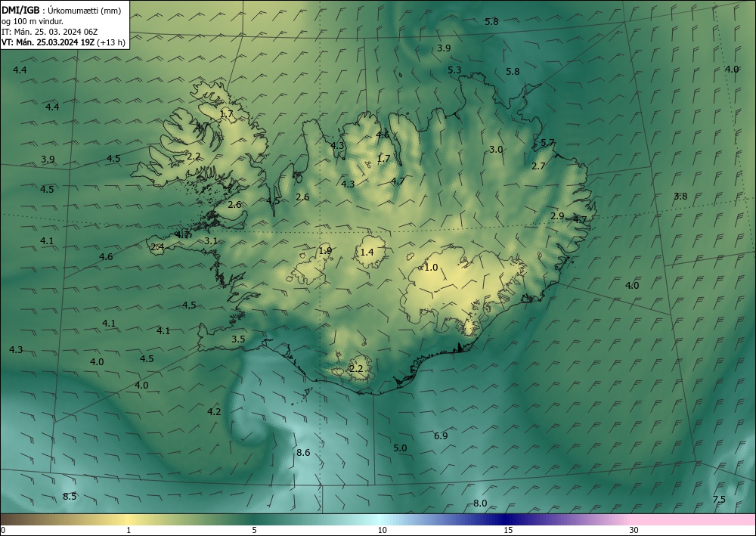This screenshot has width=756, height=536.
Task: Click the 4.7 value on the east coast
Action: [580, 220]
